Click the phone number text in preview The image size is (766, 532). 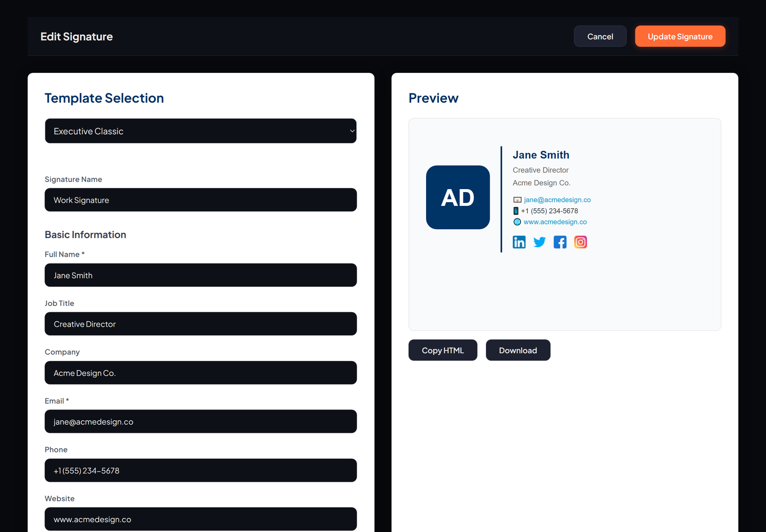click(x=550, y=211)
